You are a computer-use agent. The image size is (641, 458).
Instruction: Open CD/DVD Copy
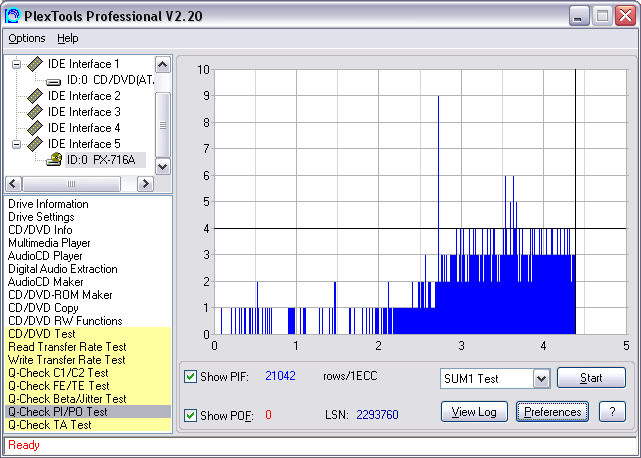tap(43, 308)
